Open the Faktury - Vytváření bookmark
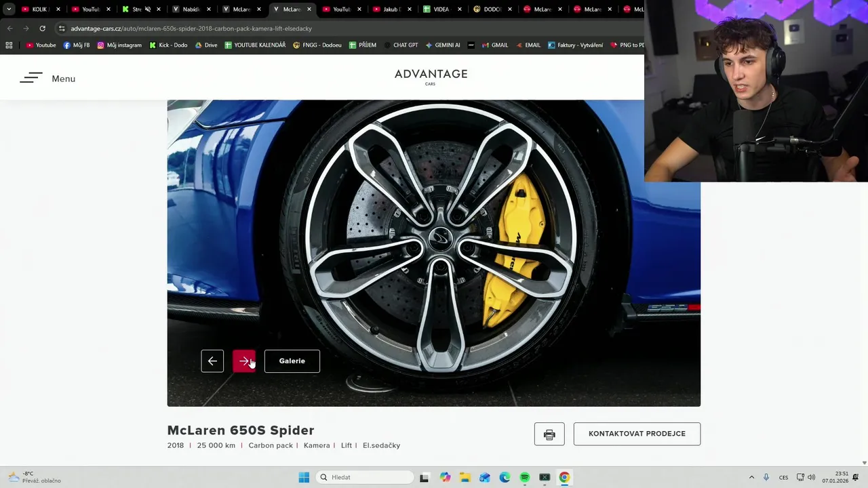This screenshot has width=868, height=488. 575,45
